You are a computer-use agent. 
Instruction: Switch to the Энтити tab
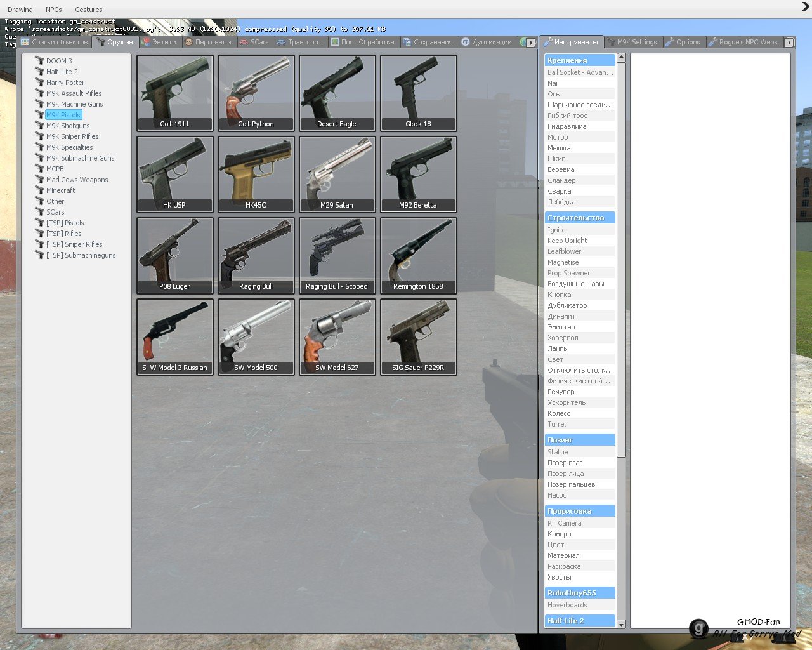pos(160,42)
